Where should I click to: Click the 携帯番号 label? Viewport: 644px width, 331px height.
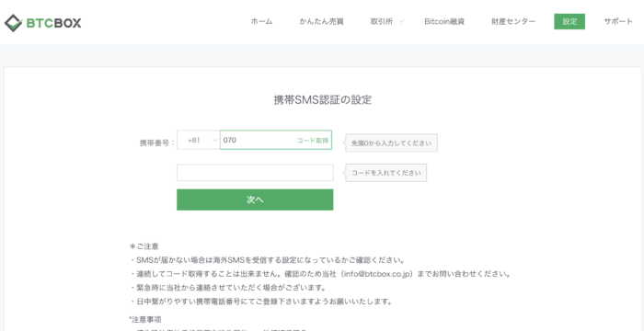(157, 143)
